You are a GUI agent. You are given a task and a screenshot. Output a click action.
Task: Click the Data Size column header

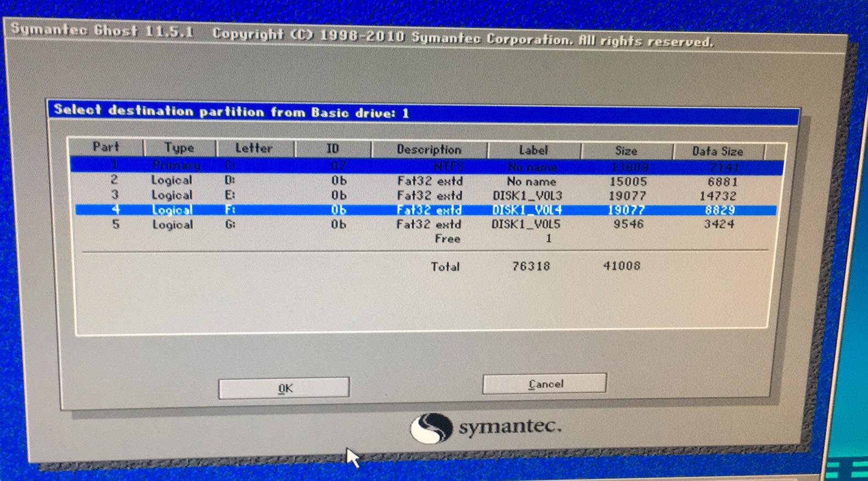pyautogui.click(x=718, y=151)
